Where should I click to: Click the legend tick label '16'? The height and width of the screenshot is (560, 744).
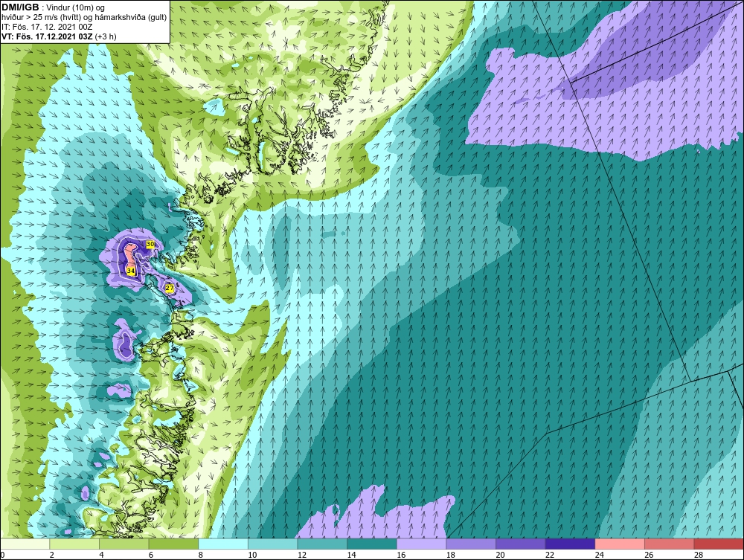coord(401,555)
